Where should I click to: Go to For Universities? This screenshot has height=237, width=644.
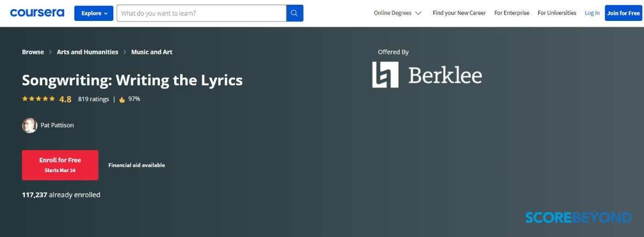pos(557,13)
